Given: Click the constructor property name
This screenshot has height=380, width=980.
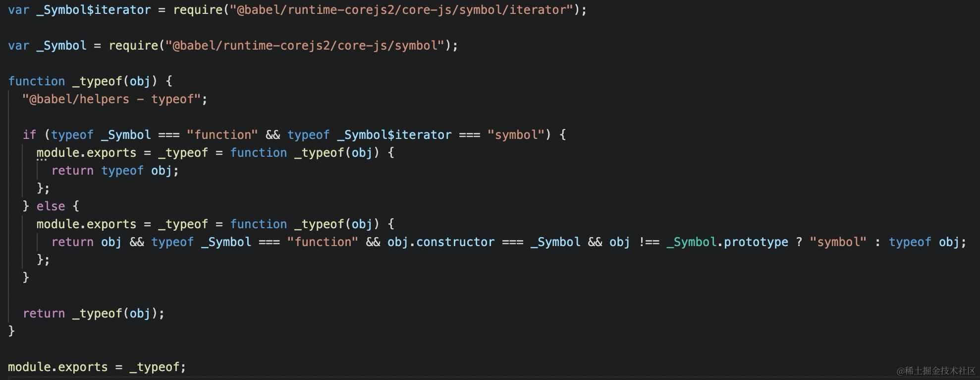Looking at the screenshot, I should 455,242.
